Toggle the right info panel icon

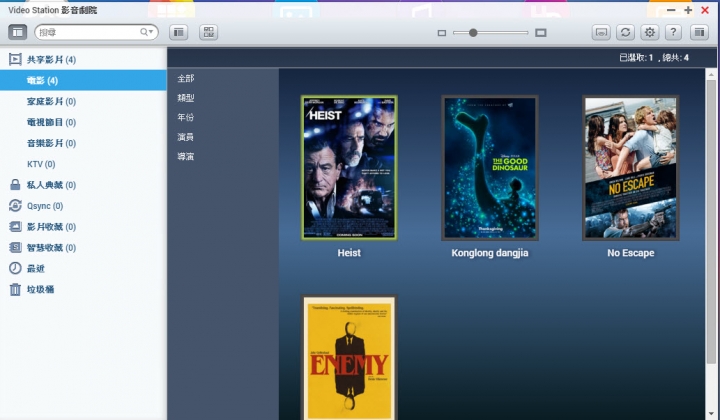(699, 32)
